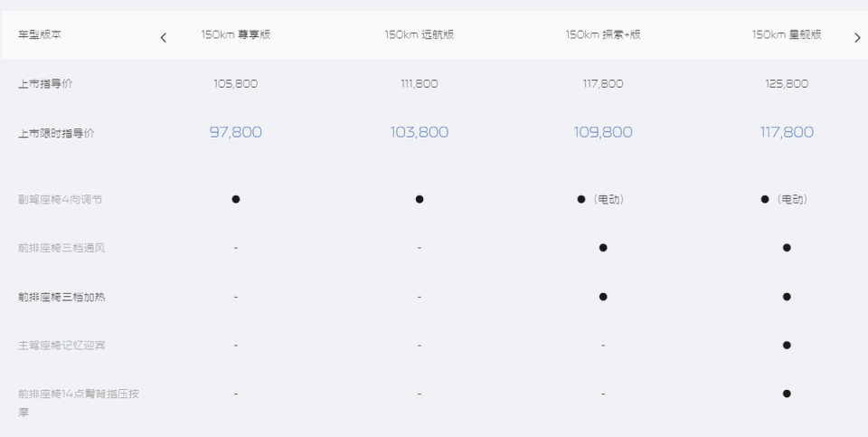Image resolution: width=868 pixels, height=437 pixels.
Task: Select the 150km 远航版 column header
Action: tap(420, 34)
